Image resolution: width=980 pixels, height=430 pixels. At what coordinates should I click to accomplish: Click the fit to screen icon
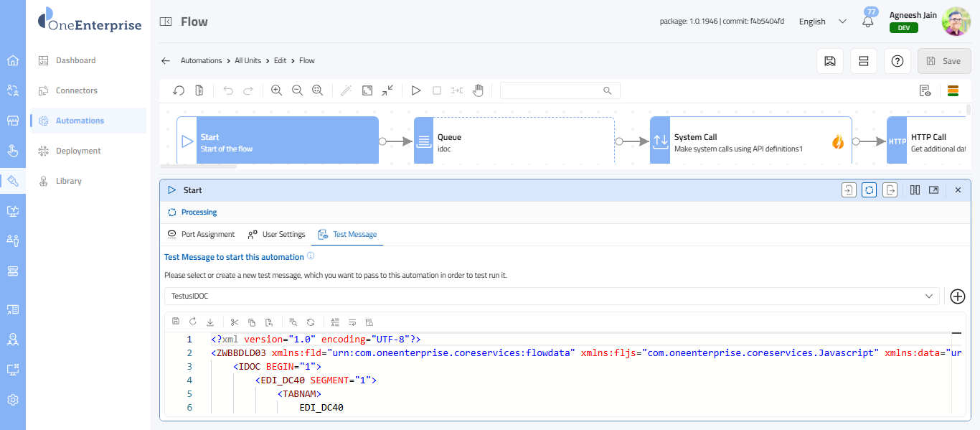click(367, 90)
